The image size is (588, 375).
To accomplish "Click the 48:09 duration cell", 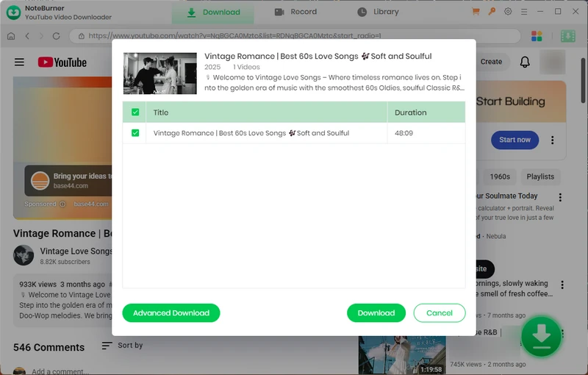I will point(404,133).
